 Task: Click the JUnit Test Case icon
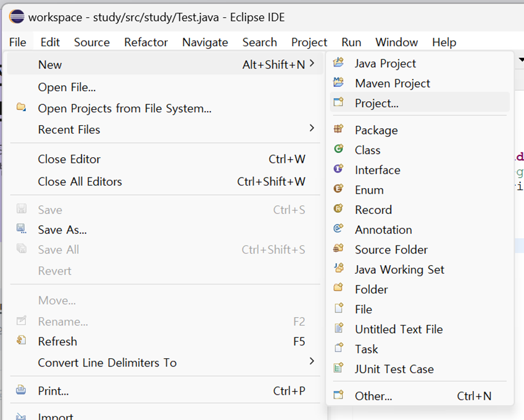pyautogui.click(x=338, y=368)
